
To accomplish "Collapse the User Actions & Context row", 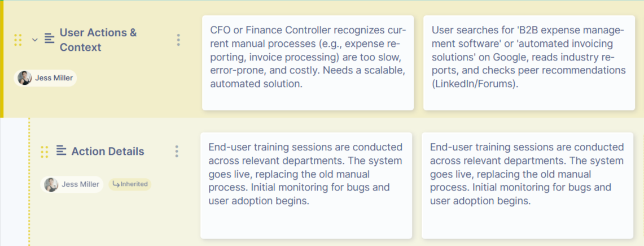I will click(x=35, y=40).
